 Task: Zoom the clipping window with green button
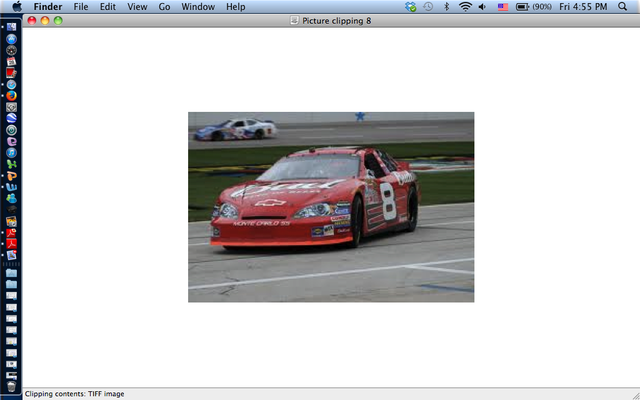click(58, 20)
